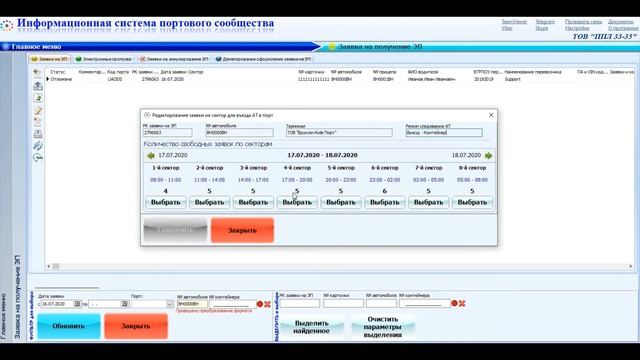
Task: Click the Статус column header
Action: point(58,72)
